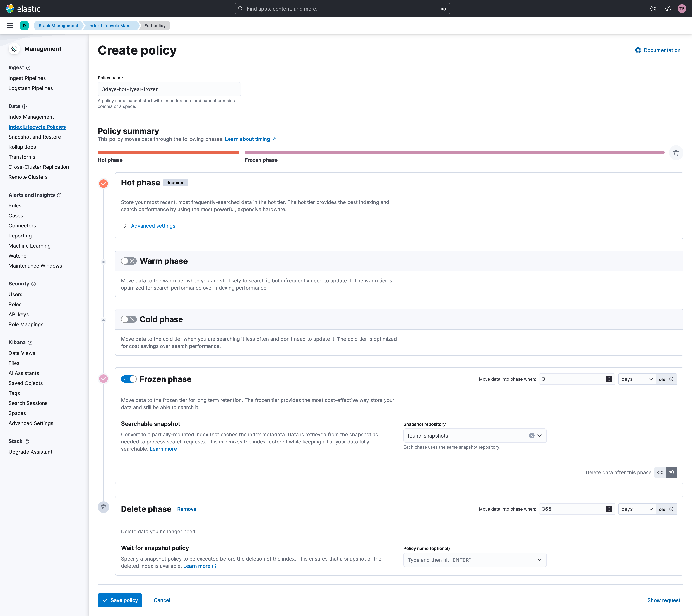
Task: Enable the Warm phase toggle
Action: pos(129,261)
